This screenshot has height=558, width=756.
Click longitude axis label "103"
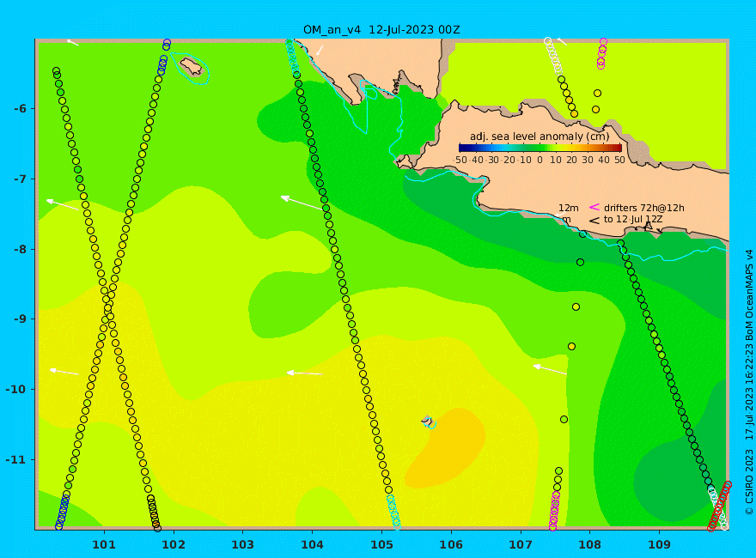coord(242,545)
